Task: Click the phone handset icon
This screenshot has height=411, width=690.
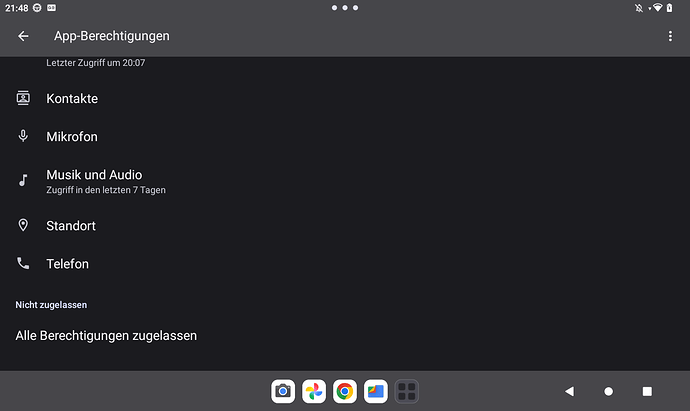Action: 23,263
